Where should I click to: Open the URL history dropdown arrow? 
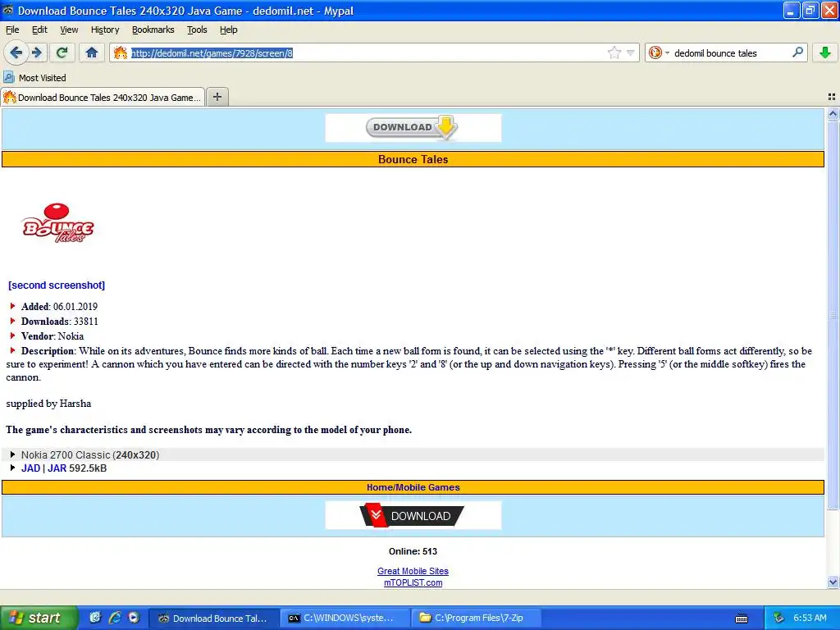point(631,52)
